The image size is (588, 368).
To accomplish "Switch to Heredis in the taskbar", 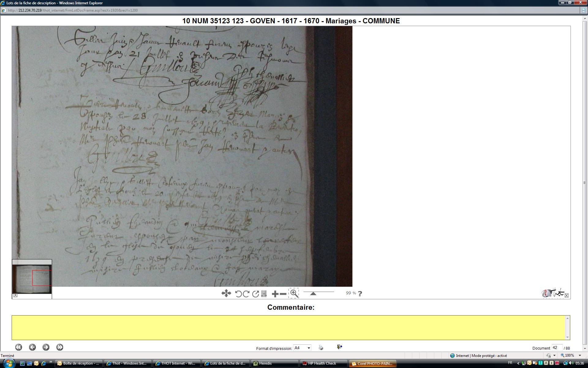I will coord(265,363).
